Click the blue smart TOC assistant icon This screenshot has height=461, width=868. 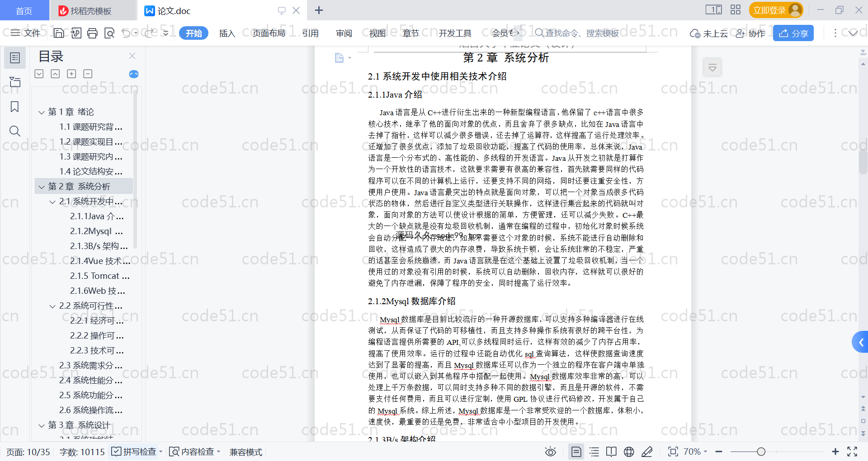tap(134, 74)
